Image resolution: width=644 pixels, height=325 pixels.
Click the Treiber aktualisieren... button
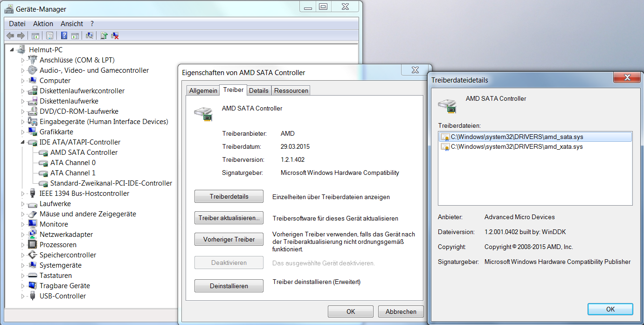(x=229, y=218)
